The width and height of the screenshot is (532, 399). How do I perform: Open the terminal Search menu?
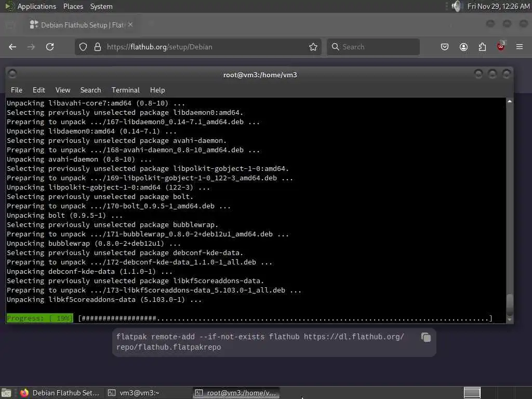tap(90, 90)
